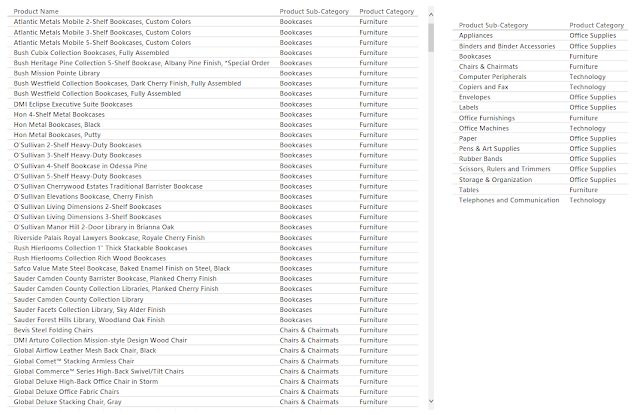Click Product Sub-Category header in the left table

click(314, 11)
